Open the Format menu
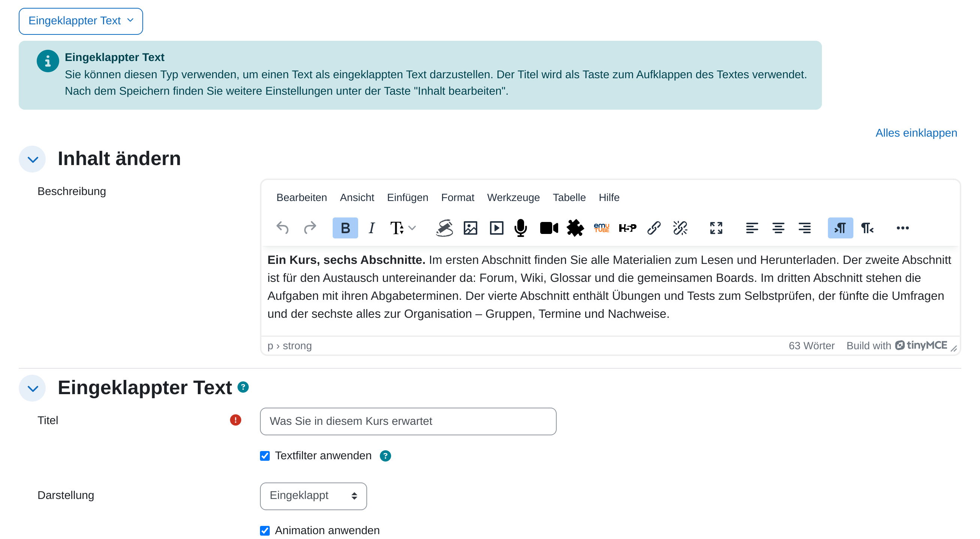 [x=458, y=198]
